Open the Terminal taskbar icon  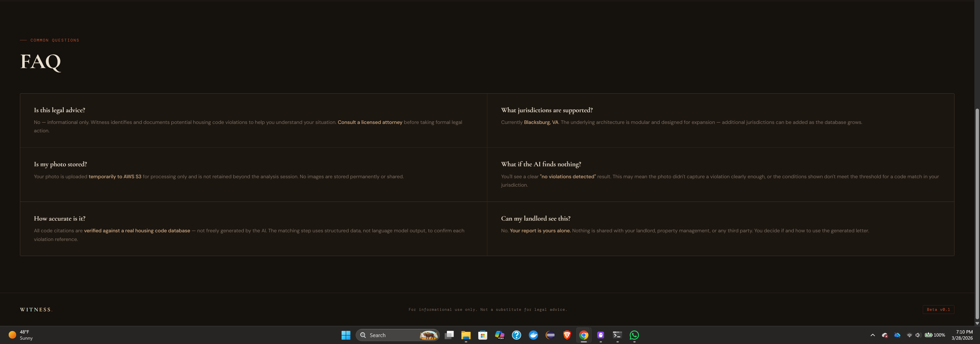[617, 335]
